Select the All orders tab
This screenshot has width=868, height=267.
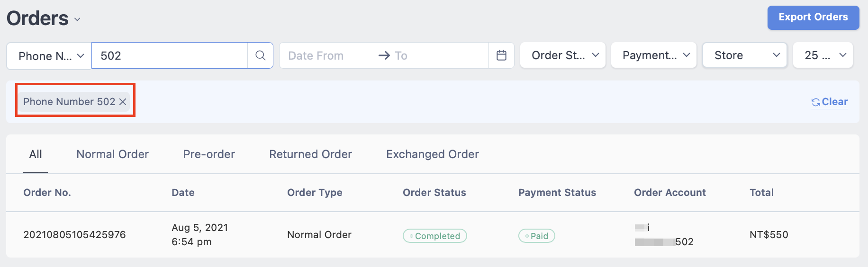(36, 154)
